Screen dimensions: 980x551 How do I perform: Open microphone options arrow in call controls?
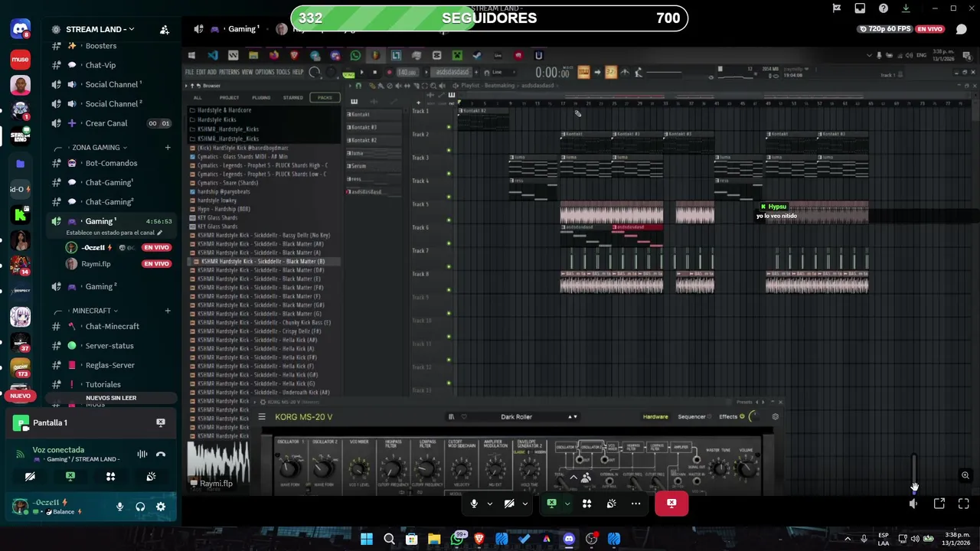(490, 504)
